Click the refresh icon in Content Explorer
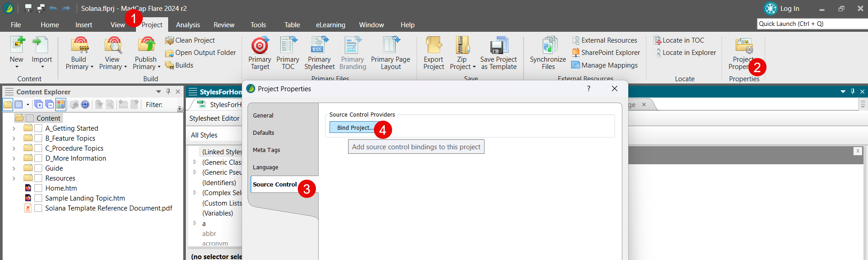This screenshot has height=260, width=868. [x=85, y=105]
